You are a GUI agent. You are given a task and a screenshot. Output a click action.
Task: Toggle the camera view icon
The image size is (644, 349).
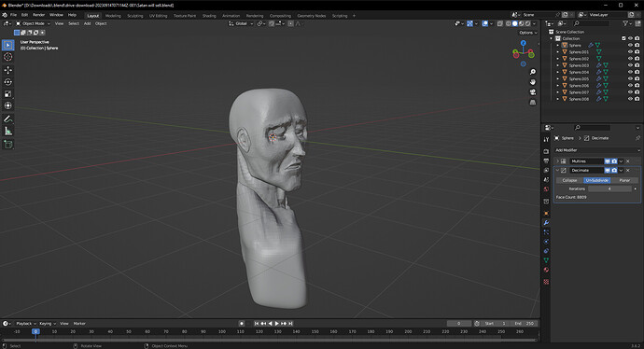pos(533,92)
